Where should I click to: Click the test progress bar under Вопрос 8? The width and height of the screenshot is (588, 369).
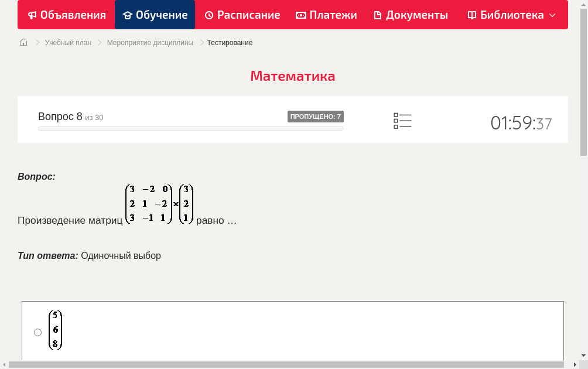(190, 128)
